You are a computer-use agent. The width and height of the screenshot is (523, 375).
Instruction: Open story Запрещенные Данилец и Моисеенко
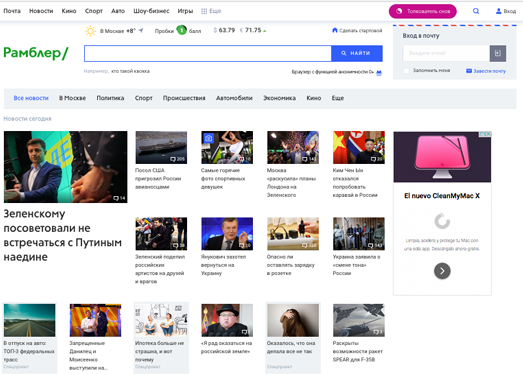pos(89,355)
